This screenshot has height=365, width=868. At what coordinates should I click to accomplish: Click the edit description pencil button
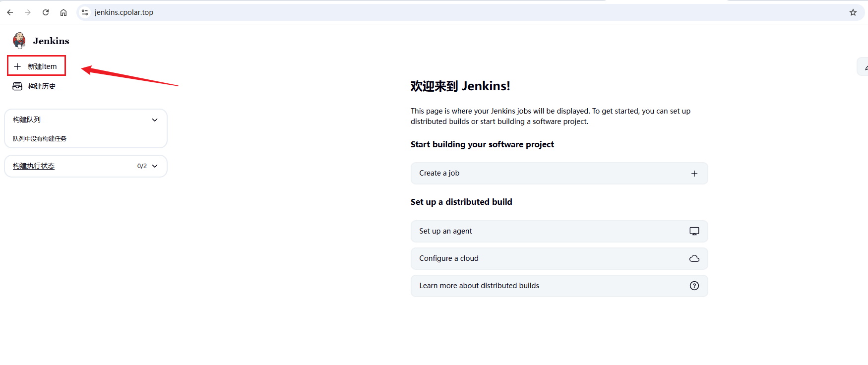[x=864, y=66]
